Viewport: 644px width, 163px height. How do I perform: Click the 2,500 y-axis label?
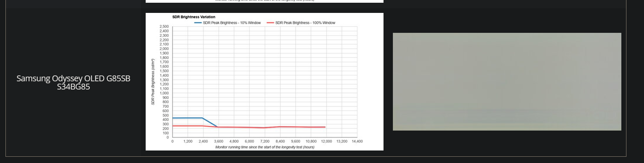(164, 27)
